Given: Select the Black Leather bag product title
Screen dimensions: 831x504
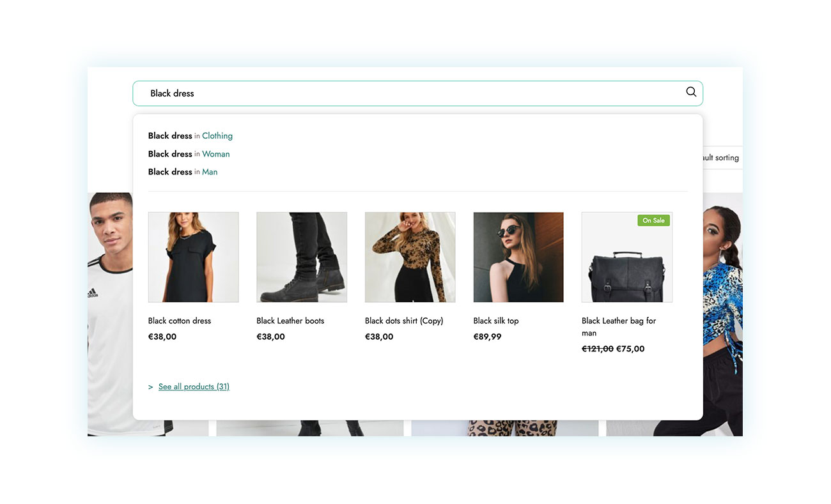Looking at the screenshot, I should [618, 326].
